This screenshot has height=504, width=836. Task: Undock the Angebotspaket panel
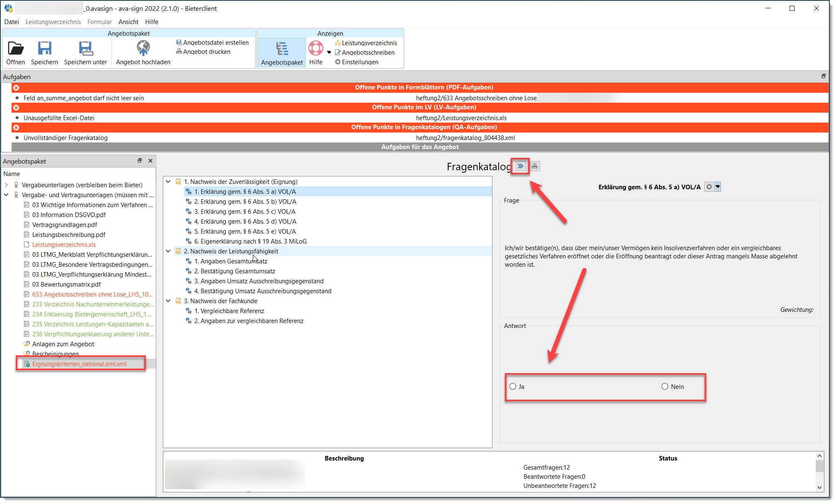pyautogui.click(x=140, y=161)
